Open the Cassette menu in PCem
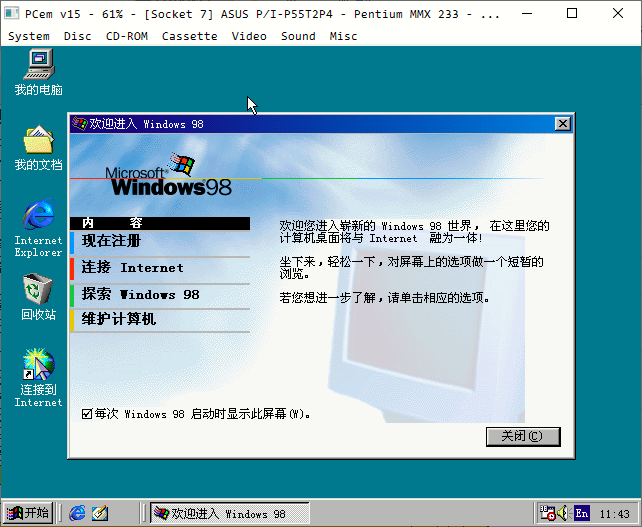 [190, 36]
